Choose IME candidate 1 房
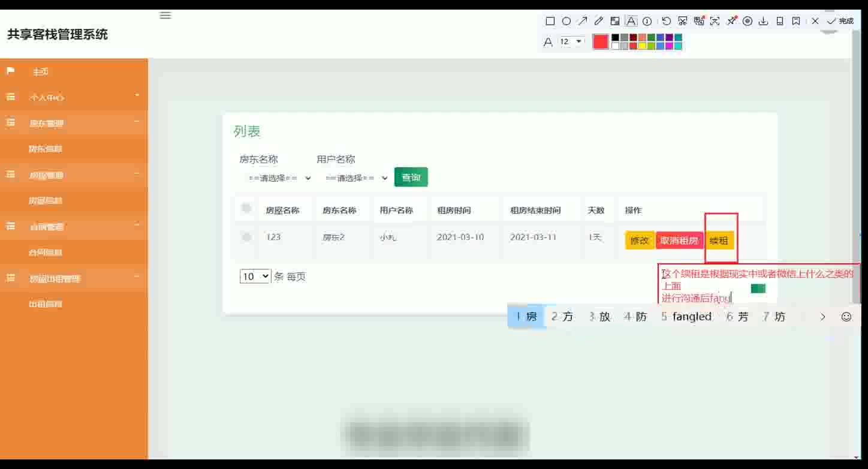868x469 pixels. pos(526,317)
